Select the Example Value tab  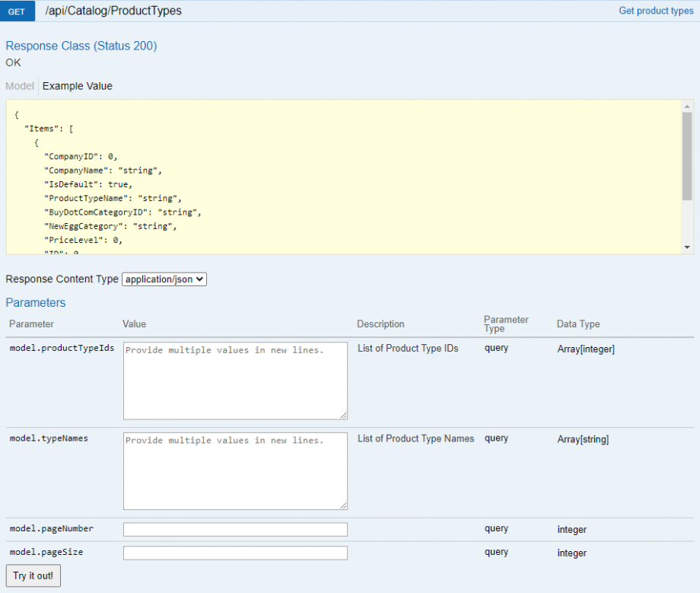click(77, 85)
